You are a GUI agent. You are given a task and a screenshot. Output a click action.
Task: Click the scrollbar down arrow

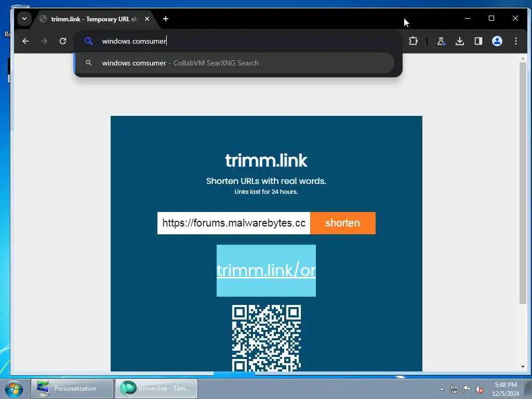click(x=523, y=367)
